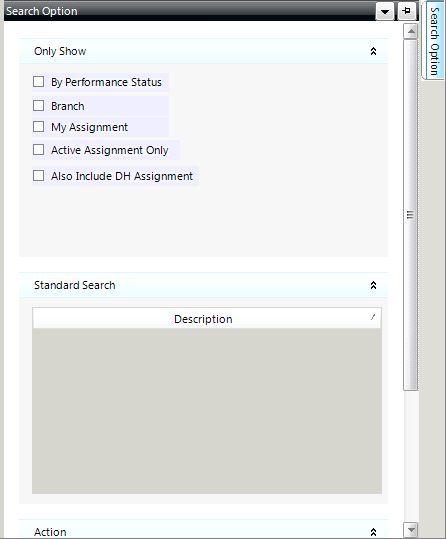
Task: Click the Action section header
Action: [x=203, y=529]
